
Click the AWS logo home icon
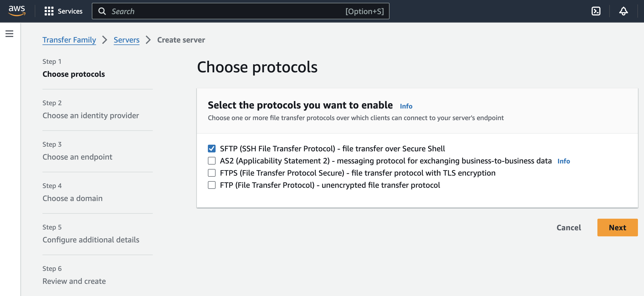(x=17, y=11)
